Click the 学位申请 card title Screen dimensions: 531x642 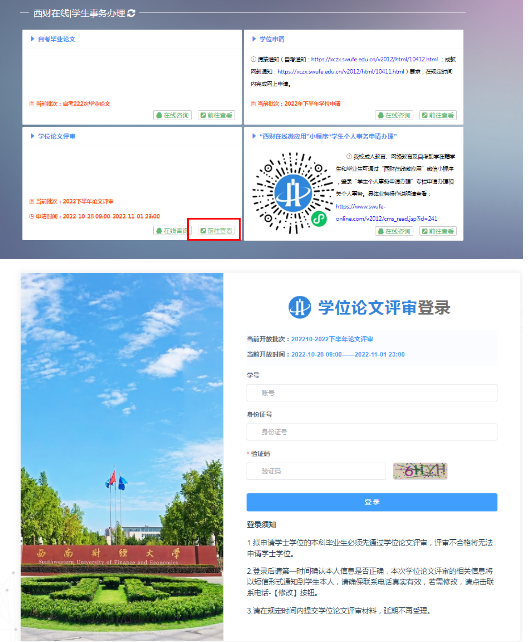272,39
